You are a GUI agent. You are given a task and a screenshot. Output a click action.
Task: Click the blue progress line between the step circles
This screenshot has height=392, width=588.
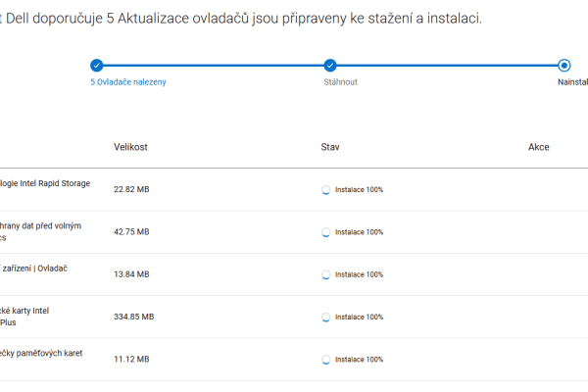click(213, 66)
